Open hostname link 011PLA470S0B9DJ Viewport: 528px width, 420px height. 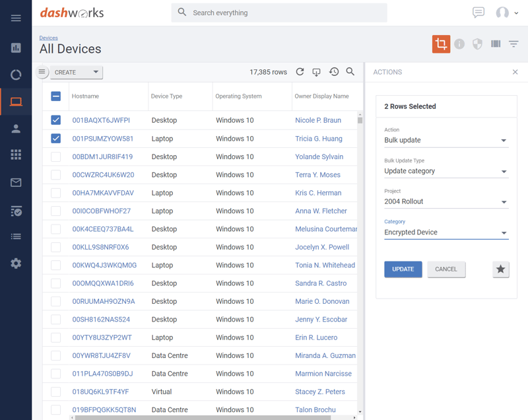(102, 374)
